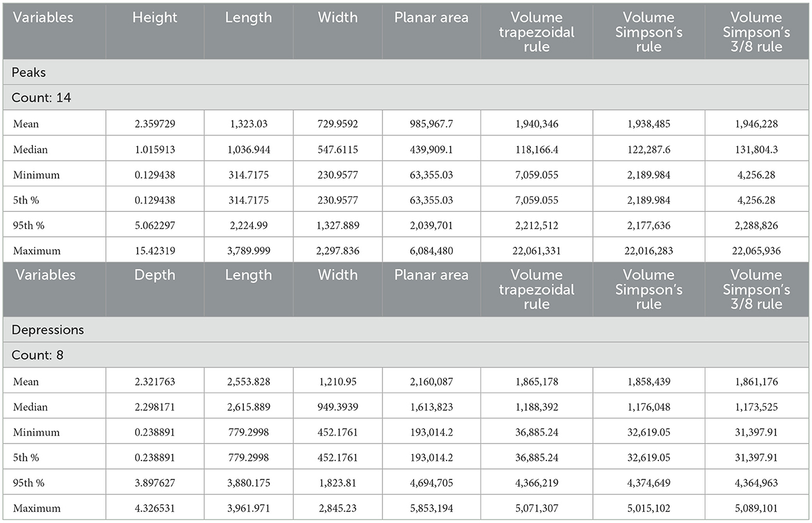The height and width of the screenshot is (523, 812).
Task: Select the planar area cell 5,853,194
Action: point(431,508)
